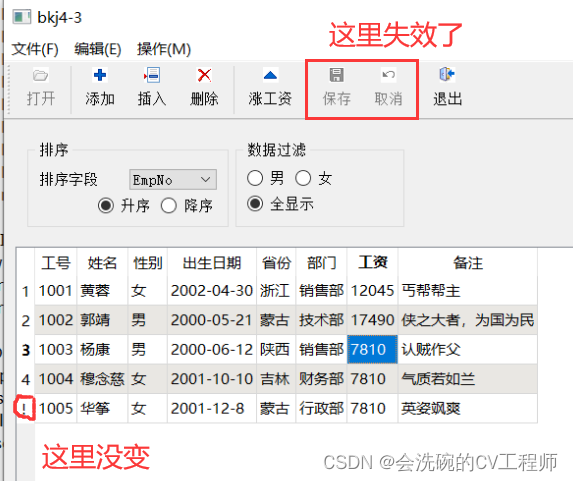This screenshot has width=573, height=481.
Task: Click highlighted salary cell 7810 for 杨康
Action: tap(372, 349)
